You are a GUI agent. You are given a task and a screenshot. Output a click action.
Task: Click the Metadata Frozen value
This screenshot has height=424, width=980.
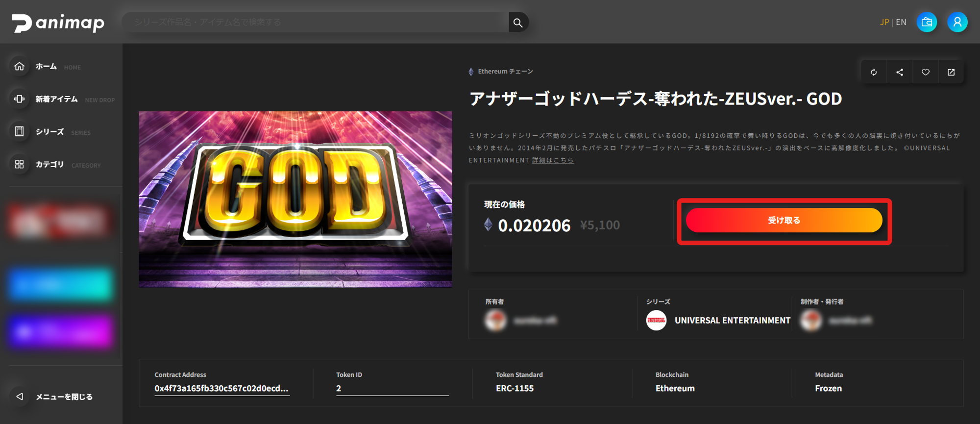(x=828, y=388)
